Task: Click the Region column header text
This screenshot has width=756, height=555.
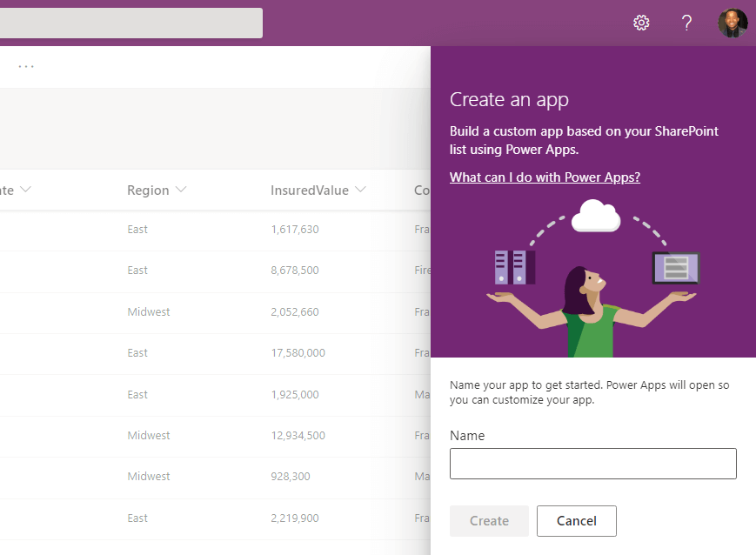Action: (x=148, y=191)
